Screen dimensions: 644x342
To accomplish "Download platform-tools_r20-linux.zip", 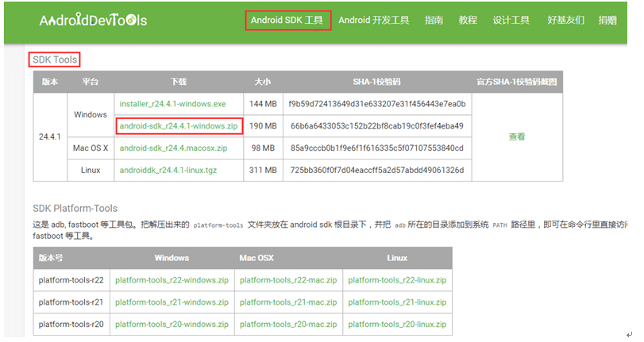I will pyautogui.click(x=397, y=325).
